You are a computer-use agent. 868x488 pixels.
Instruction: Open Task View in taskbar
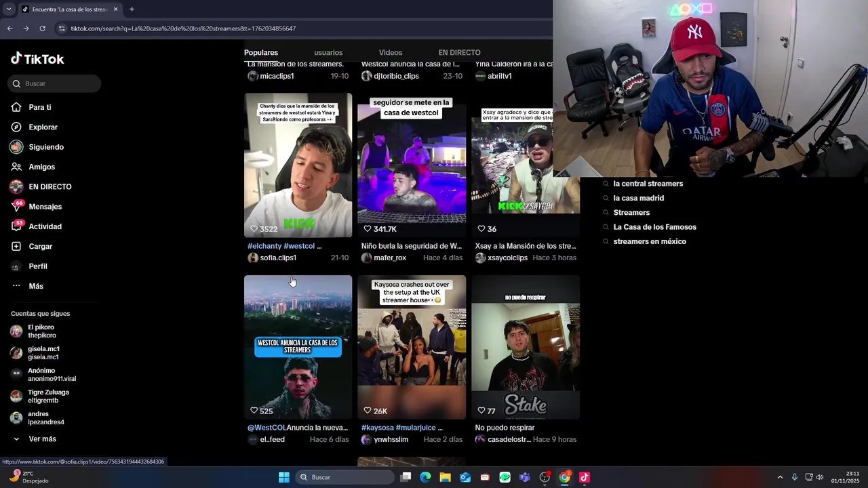tap(406, 477)
